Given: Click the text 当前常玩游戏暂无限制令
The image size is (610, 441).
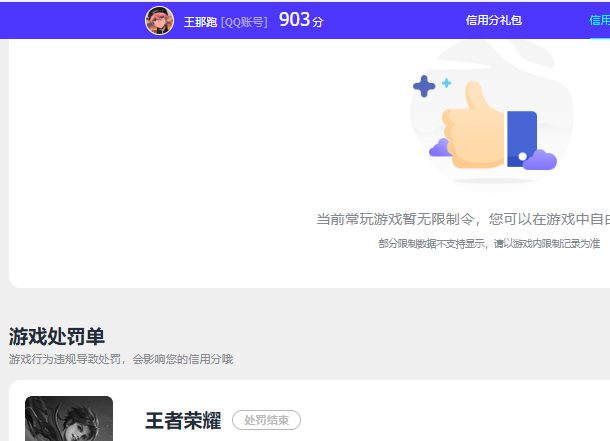Looking at the screenshot, I should pos(395,219).
